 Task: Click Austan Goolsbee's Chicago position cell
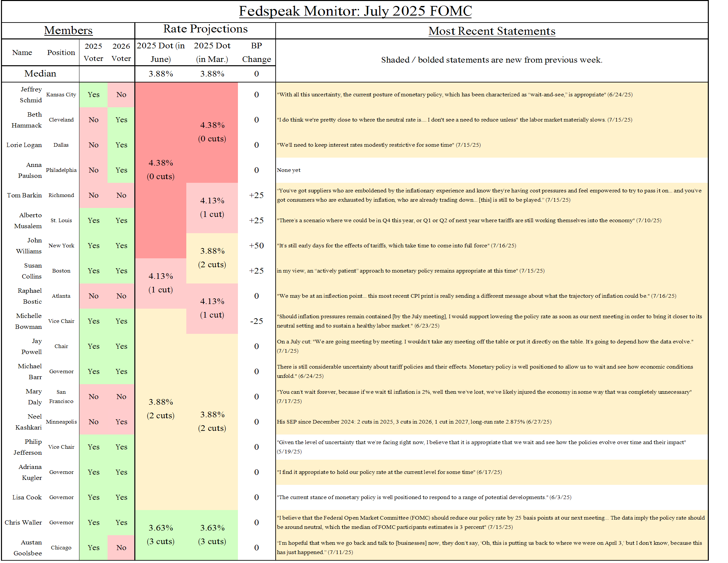click(61, 547)
